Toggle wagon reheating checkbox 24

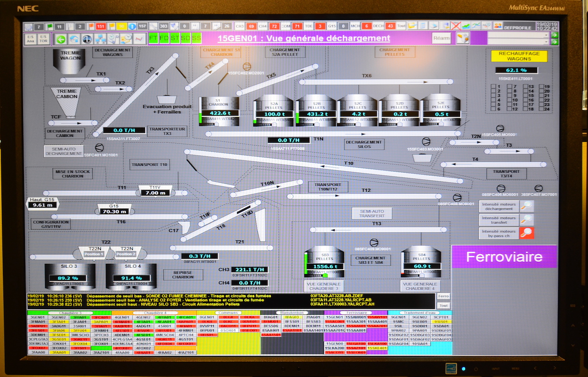(542, 109)
